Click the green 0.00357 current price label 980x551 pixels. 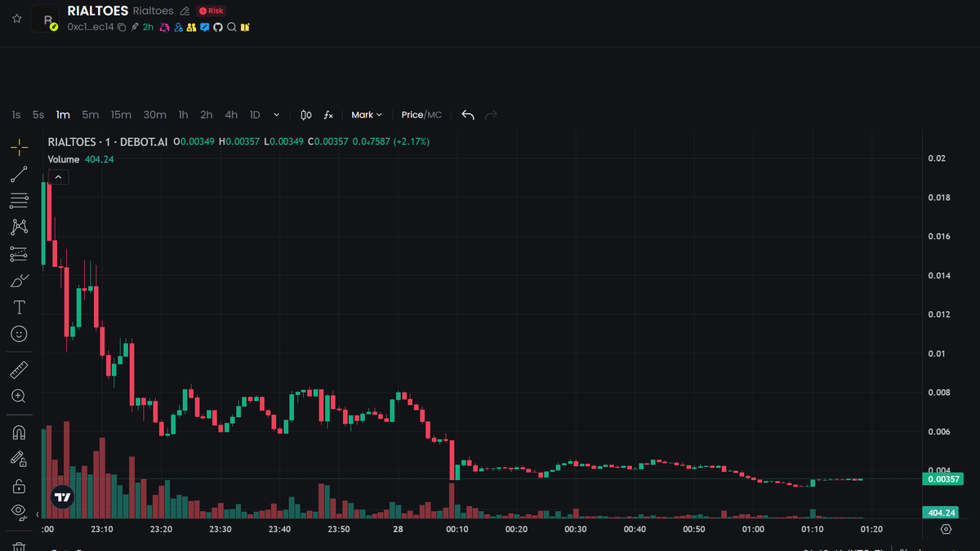pos(942,479)
